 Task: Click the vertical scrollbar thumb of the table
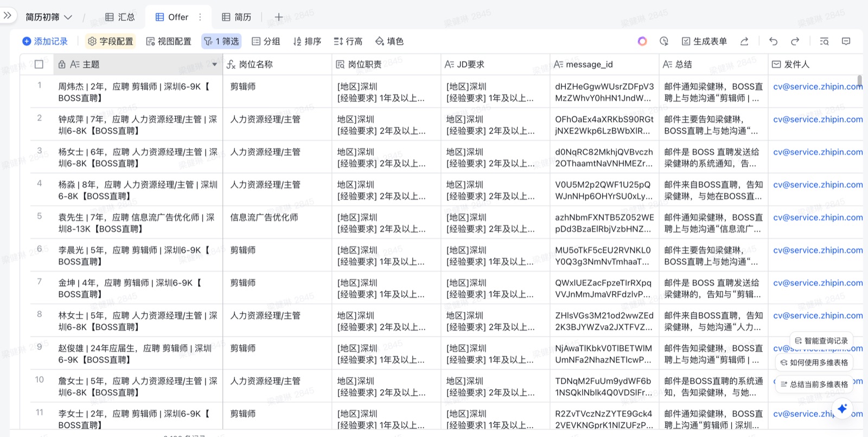[x=859, y=82]
